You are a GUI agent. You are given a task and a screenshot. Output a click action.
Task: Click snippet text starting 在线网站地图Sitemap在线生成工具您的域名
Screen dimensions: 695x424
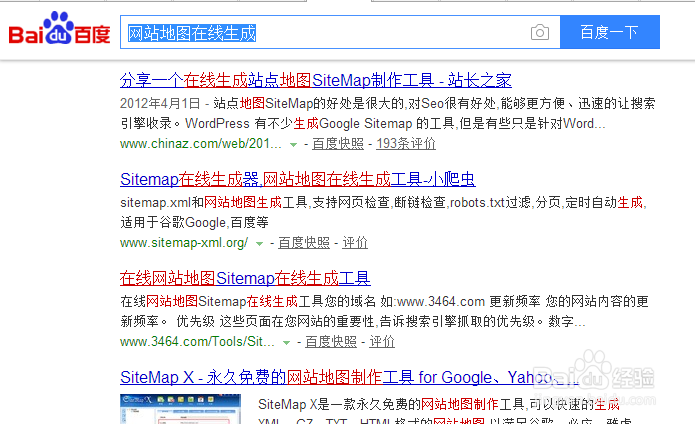click(384, 311)
